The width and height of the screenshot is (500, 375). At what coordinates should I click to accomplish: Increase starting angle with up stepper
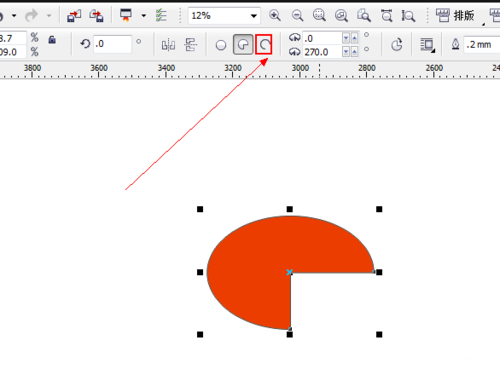[x=354, y=38]
